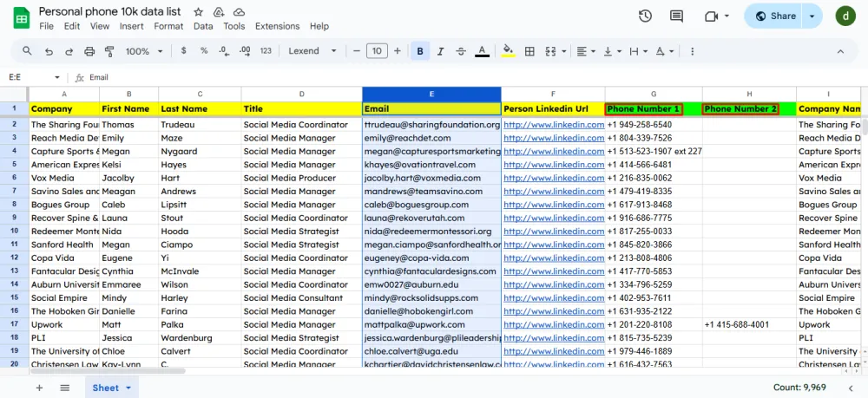Click the formula bar showing Email
Viewport: 868px width, 398px height.
point(476,77)
